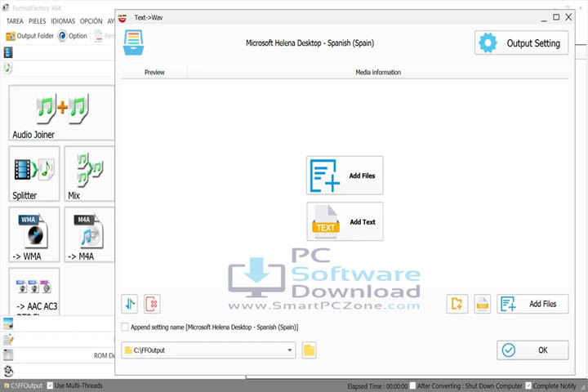This screenshot has height=392, width=588.
Task: Click Option in main toolbar
Action: [x=73, y=36]
